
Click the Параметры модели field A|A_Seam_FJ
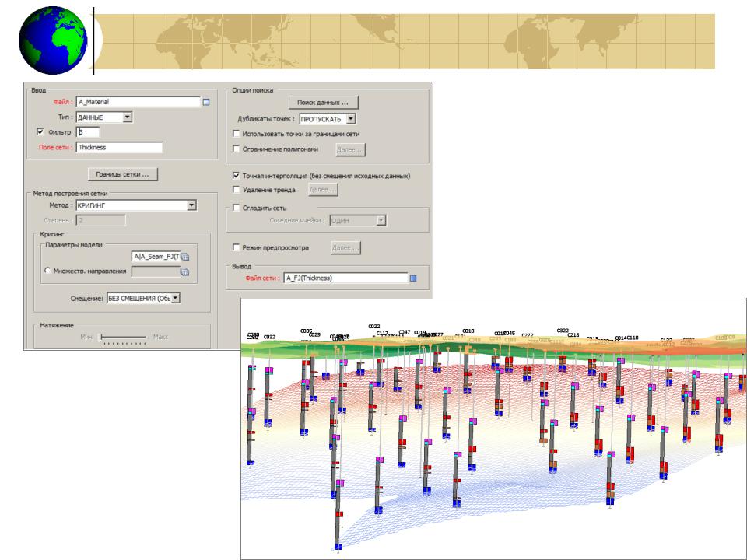pos(156,257)
